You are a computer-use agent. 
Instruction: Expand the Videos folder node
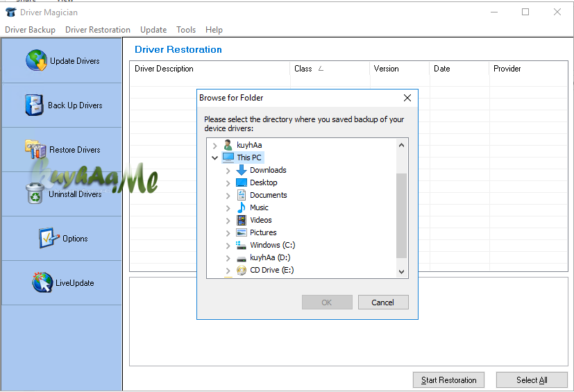pyautogui.click(x=228, y=221)
